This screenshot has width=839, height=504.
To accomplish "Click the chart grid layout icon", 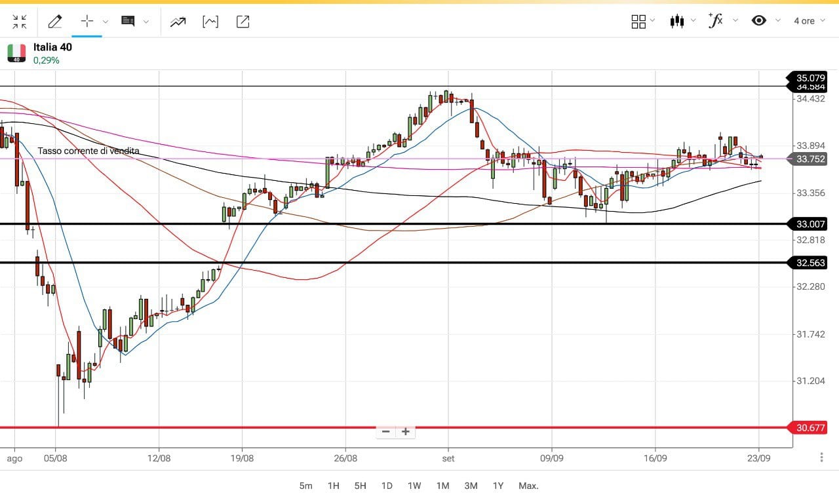I will tap(638, 22).
